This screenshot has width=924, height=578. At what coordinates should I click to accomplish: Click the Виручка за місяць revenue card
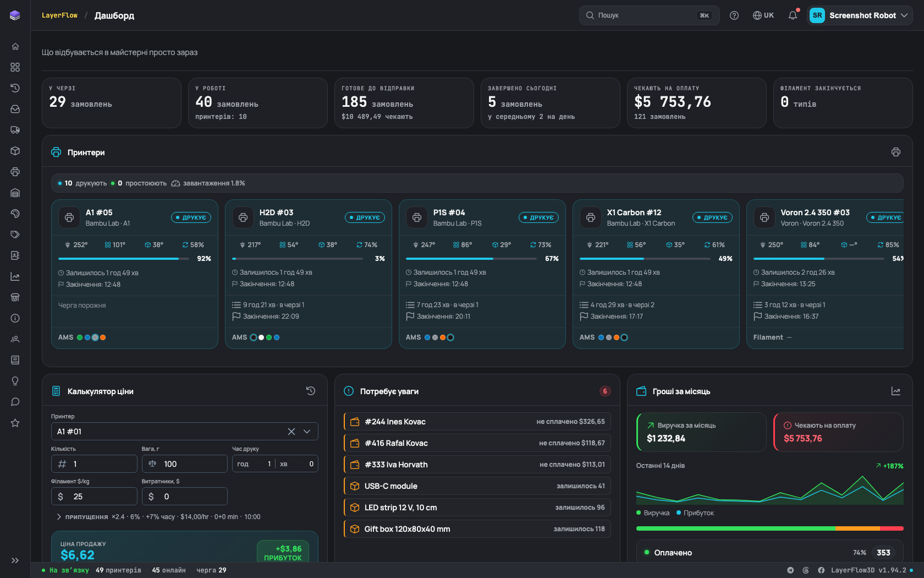701,432
